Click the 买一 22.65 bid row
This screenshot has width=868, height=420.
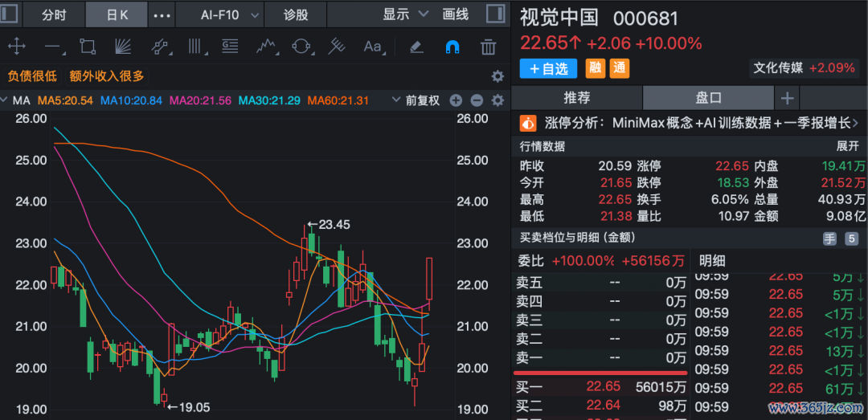[x=600, y=387]
